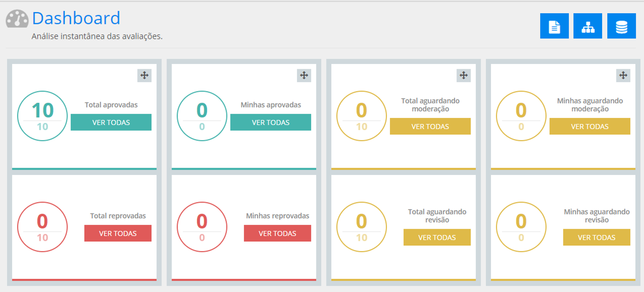Viewport: 644px width, 292px height.
Task: Click the Dashboard title heading
Action: tap(76, 18)
